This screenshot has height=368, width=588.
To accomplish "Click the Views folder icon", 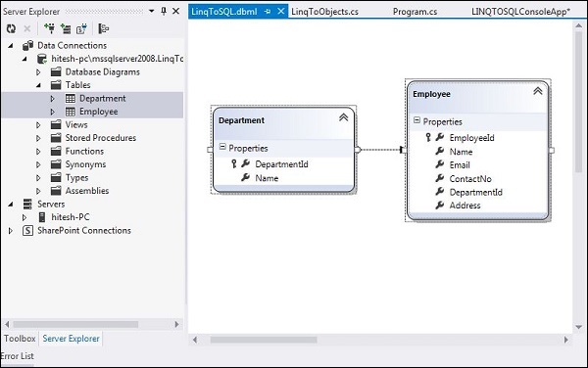I will pyautogui.click(x=56, y=124).
